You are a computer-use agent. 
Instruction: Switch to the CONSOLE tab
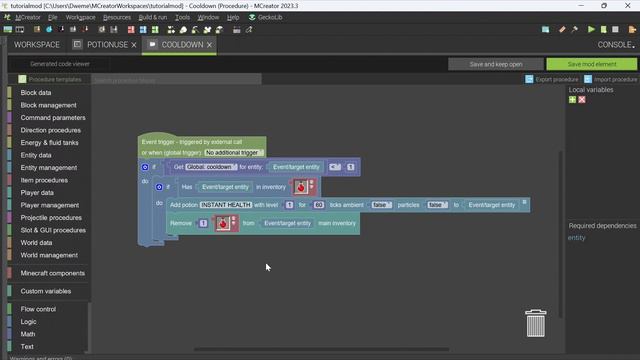pos(616,45)
